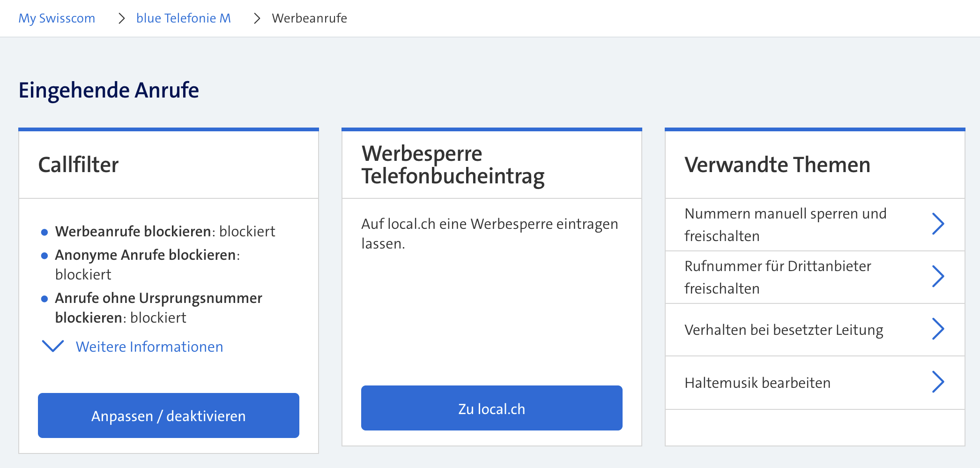Screen dimensions: 980x468
Task: Click arrow beside Rufnummer für Drittanbieter
Action: [938, 276]
